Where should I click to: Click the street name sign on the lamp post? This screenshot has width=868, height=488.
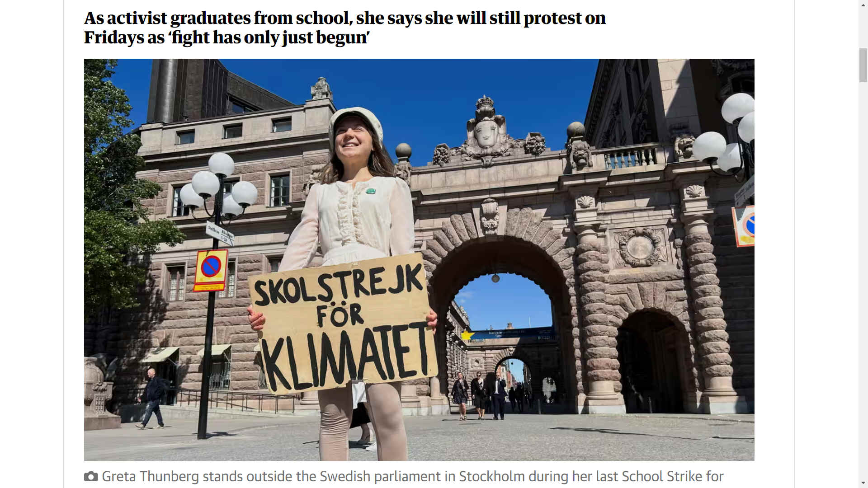pyautogui.click(x=220, y=233)
